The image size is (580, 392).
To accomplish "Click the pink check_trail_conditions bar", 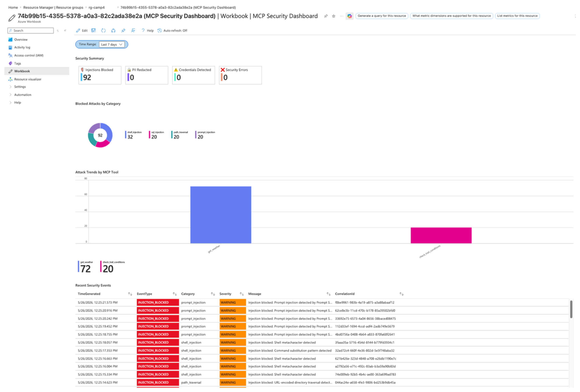I will pos(441,235).
